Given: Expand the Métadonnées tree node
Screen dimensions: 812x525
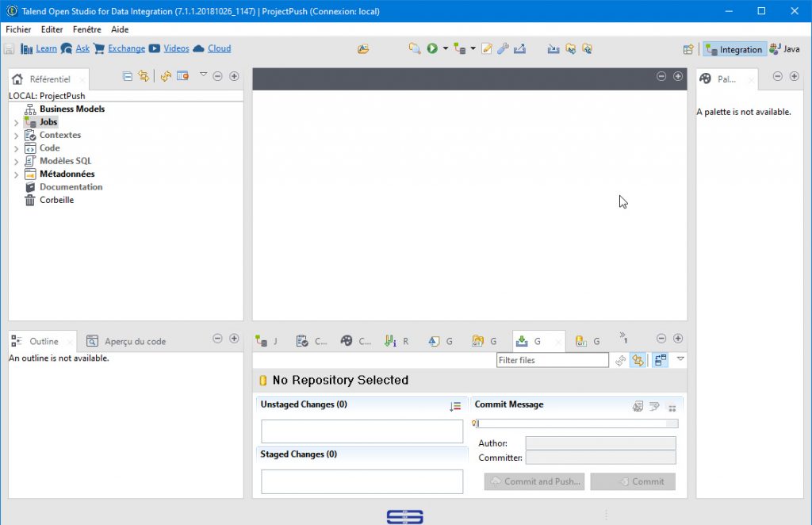Looking at the screenshot, I should pyautogui.click(x=16, y=174).
